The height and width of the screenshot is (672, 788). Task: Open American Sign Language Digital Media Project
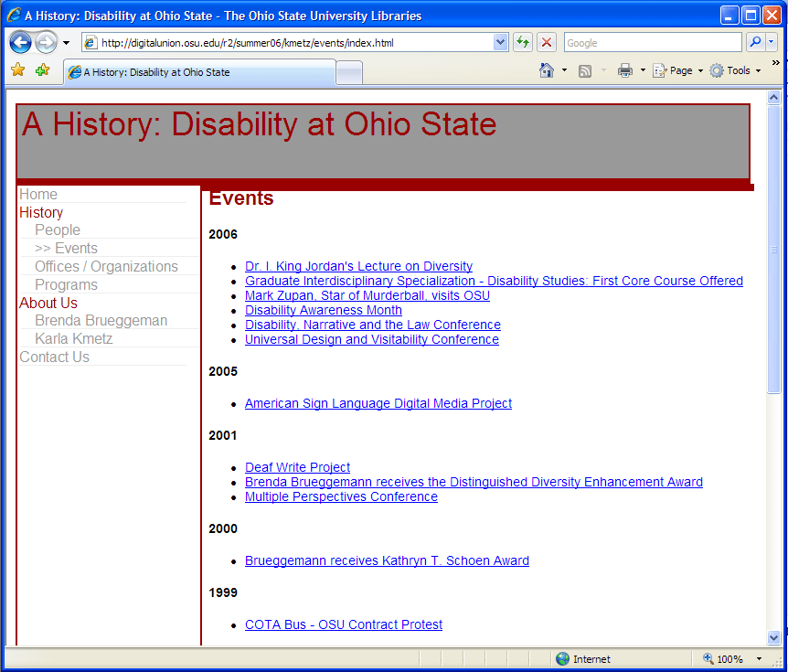378,403
